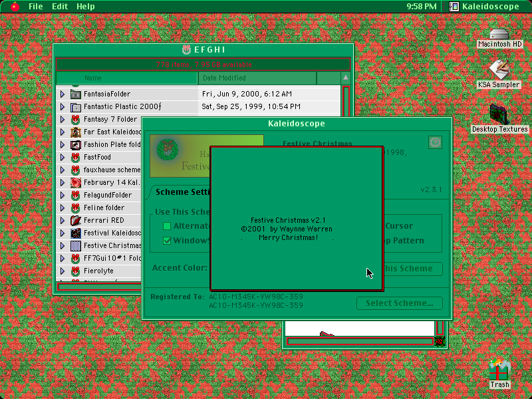
Task: Click the Feline folder name
Action: pos(104,207)
